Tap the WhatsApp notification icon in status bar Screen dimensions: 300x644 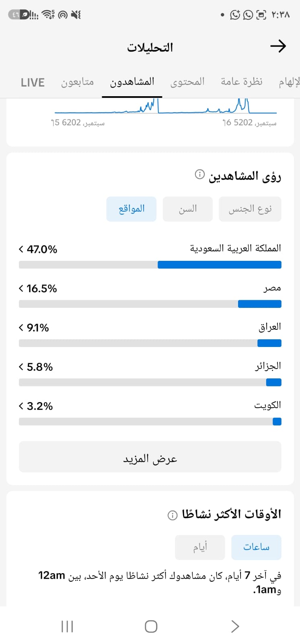pyautogui.click(x=248, y=15)
